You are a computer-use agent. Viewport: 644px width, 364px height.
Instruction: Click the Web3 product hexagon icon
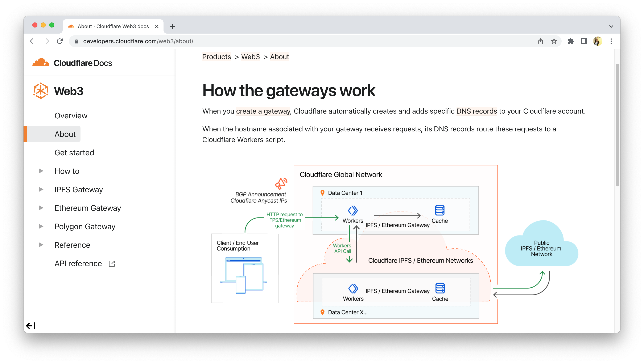coord(41,91)
